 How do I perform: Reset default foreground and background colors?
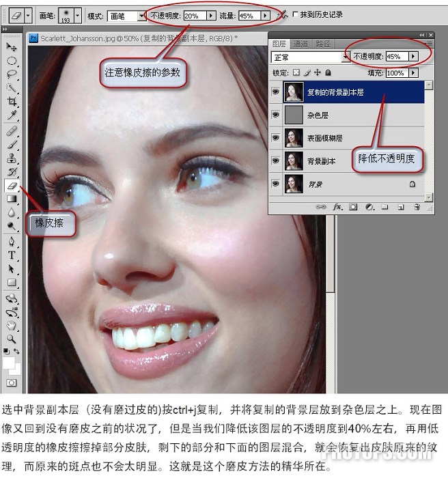(6, 351)
